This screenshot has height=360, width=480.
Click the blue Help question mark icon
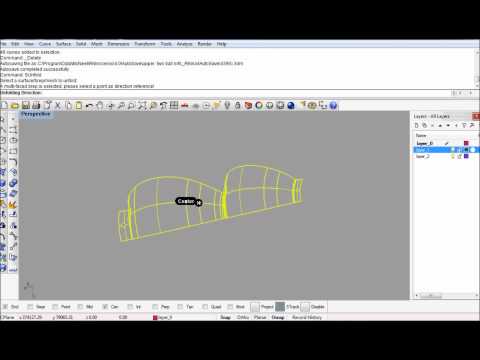pos(333,106)
